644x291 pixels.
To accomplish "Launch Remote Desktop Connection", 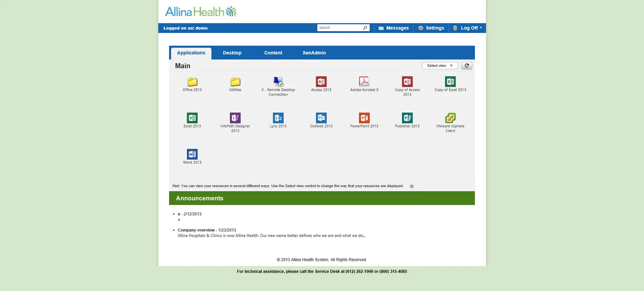I will tap(278, 82).
